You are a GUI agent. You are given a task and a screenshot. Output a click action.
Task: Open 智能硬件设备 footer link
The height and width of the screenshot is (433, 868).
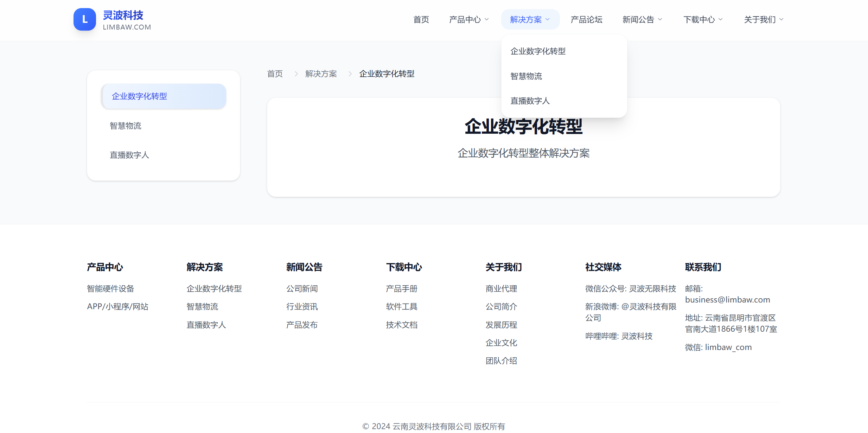(110, 289)
